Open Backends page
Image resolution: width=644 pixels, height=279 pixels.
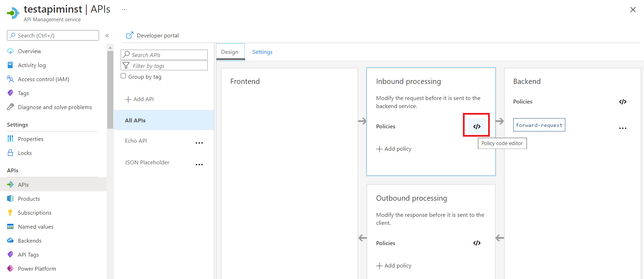[30, 241]
